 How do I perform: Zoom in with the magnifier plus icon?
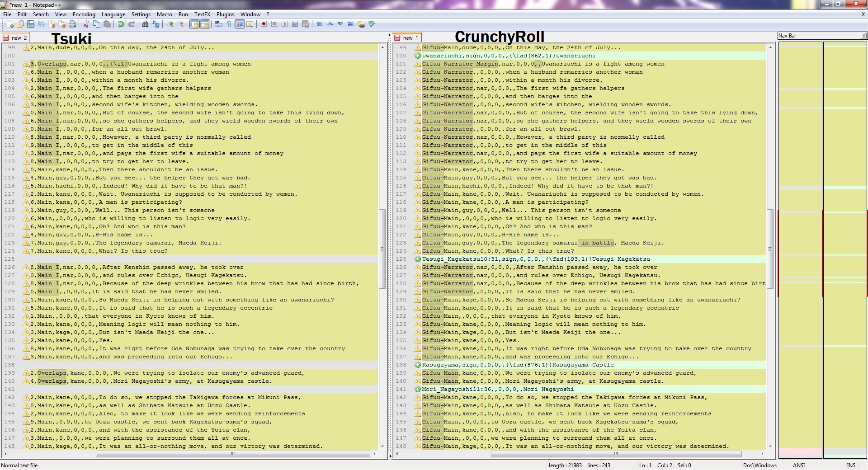[170, 24]
